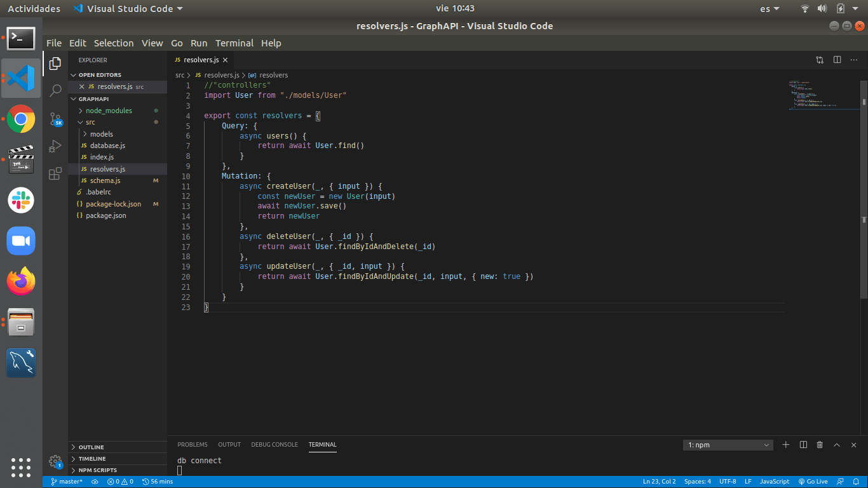
Task: Change the JavaScript language mode
Action: click(x=774, y=482)
